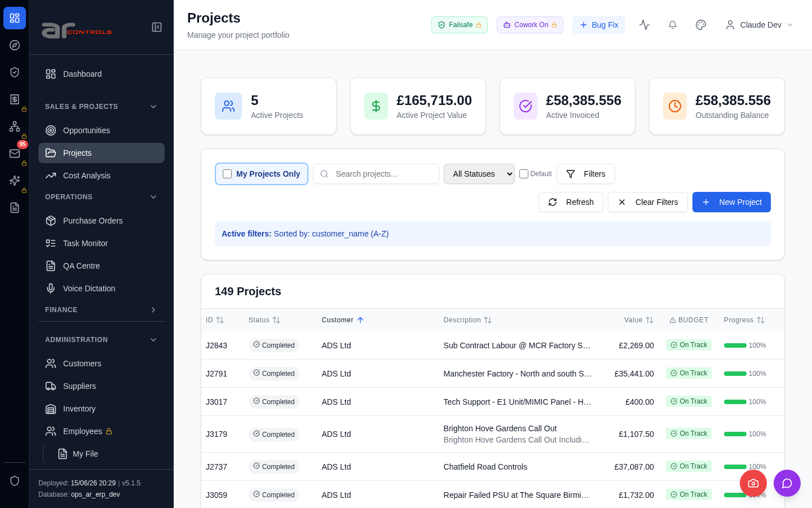Open the activity pulse icon in header
Screen dimensions: 812x508
[645, 25]
